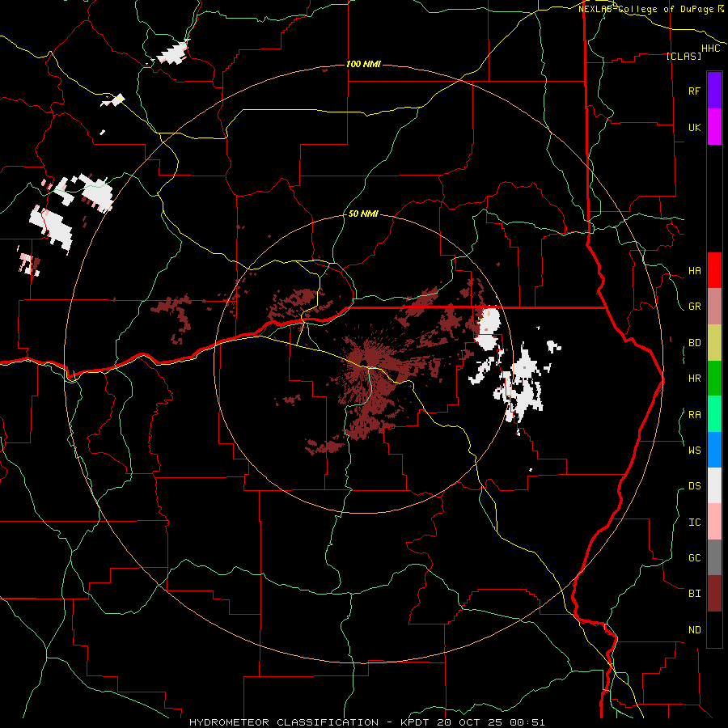Viewport: 728px width, 728px height.
Task: Select the GC gray legend swatch
Action: tap(714, 557)
